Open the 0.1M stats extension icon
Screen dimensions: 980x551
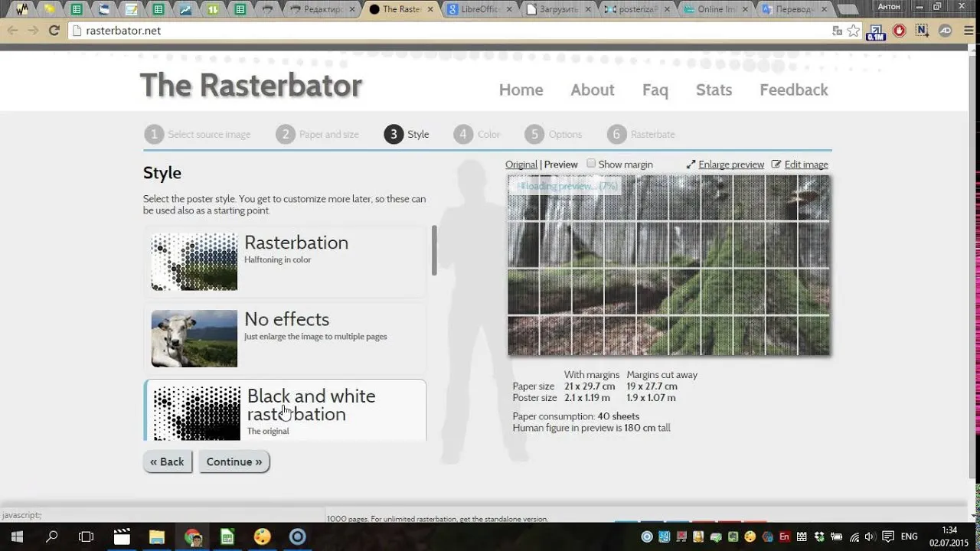click(876, 31)
